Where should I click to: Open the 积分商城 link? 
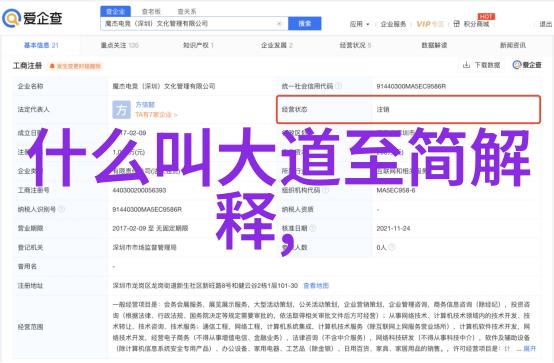point(476,24)
